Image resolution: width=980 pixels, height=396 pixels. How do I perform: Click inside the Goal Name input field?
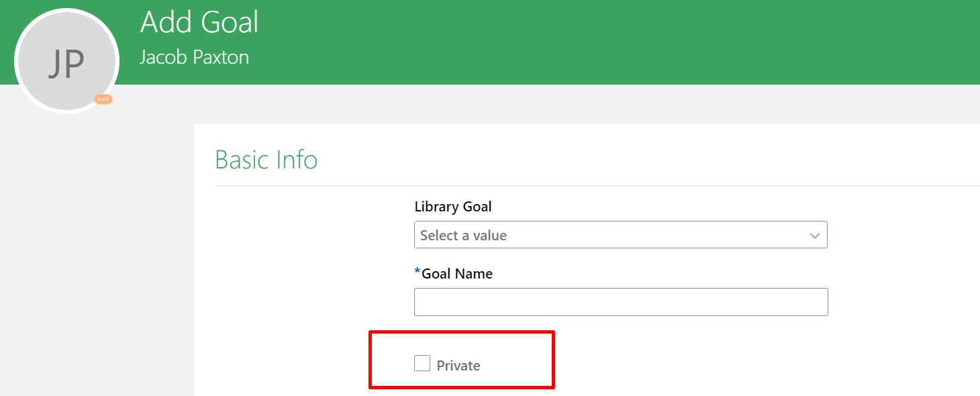pos(621,301)
